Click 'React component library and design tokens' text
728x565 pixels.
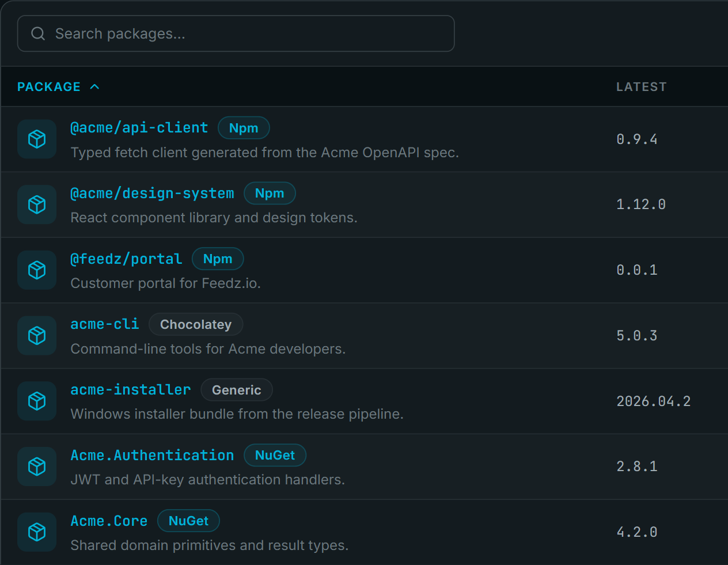[x=214, y=218]
